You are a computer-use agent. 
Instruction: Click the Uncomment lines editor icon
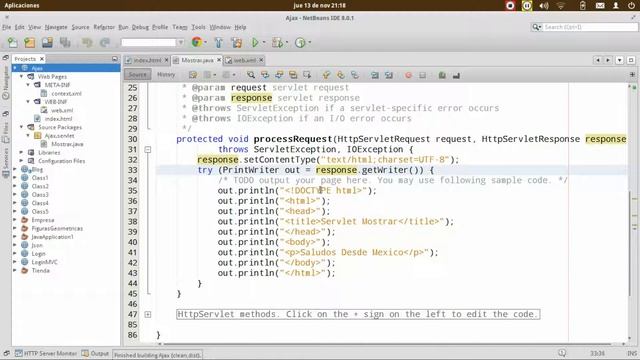tap(456, 75)
